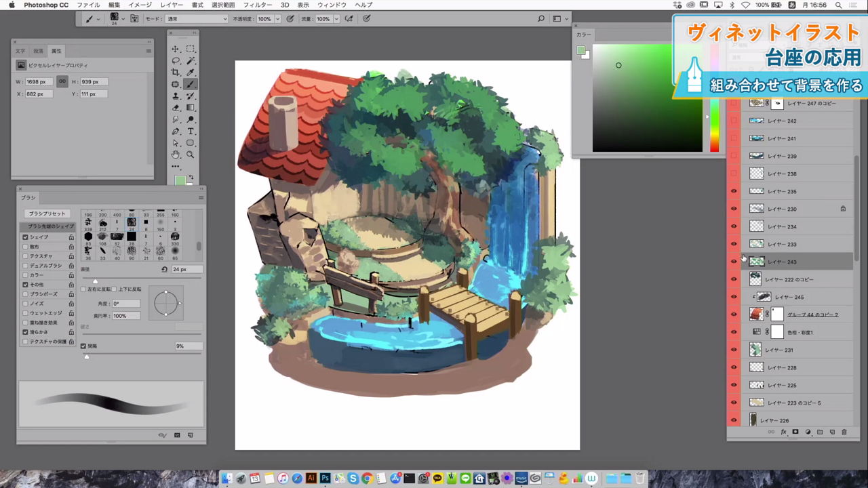Hide レイヤー 243 with its eye icon

click(734, 262)
